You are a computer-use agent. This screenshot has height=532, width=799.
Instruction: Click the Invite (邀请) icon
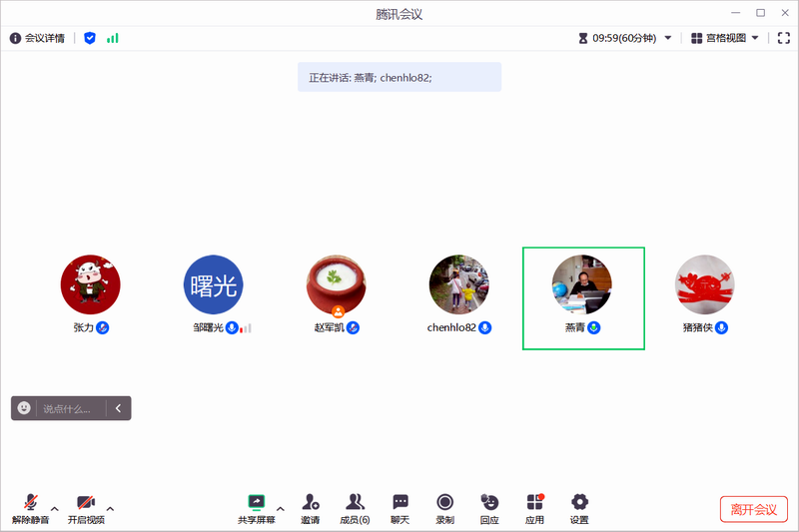pyautogui.click(x=311, y=509)
